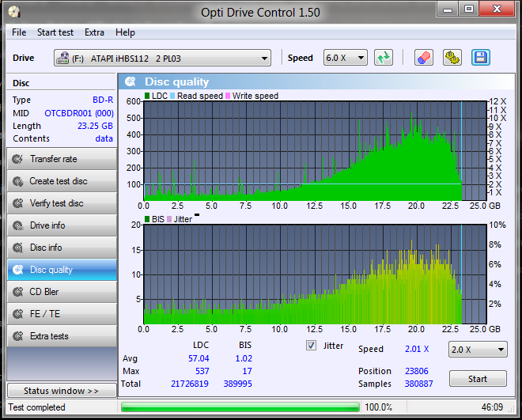
Task: Click the drive icon in Drive selector
Action: [x=63, y=59]
